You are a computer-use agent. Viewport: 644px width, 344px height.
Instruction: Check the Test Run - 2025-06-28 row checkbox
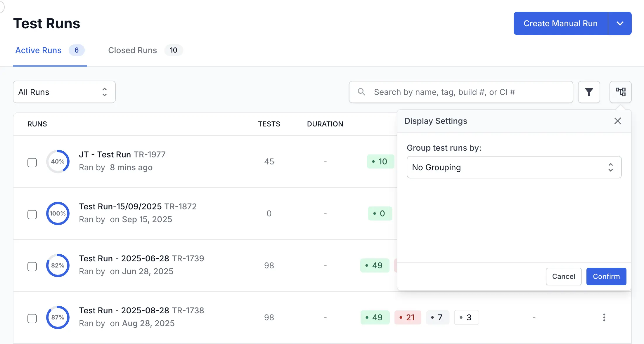32,267
